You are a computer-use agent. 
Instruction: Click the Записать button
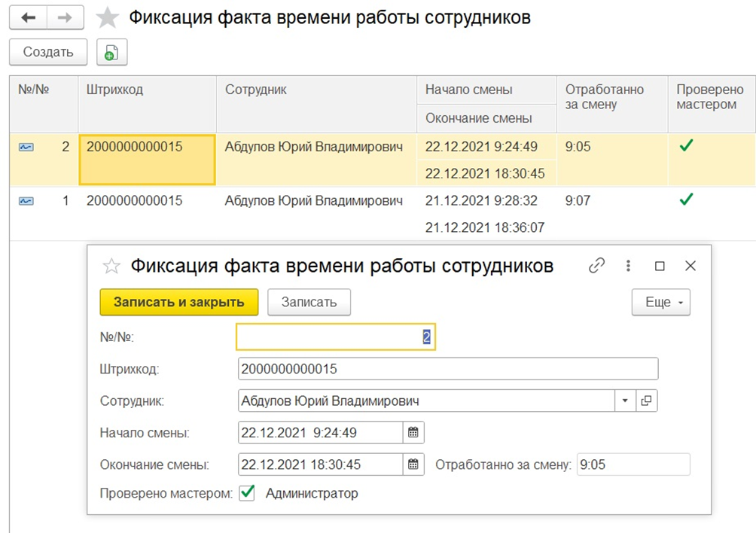click(309, 302)
